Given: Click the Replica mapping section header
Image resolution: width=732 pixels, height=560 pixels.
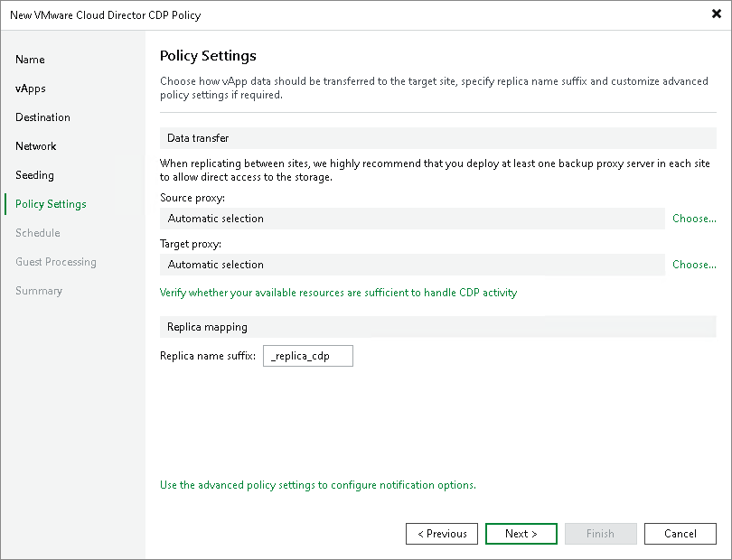Looking at the screenshot, I should 438,327.
